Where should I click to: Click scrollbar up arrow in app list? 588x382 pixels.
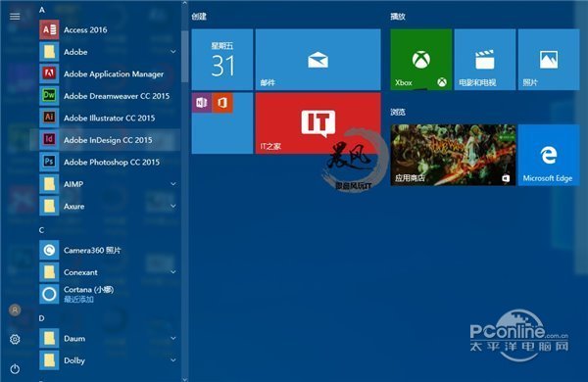[184, 3]
